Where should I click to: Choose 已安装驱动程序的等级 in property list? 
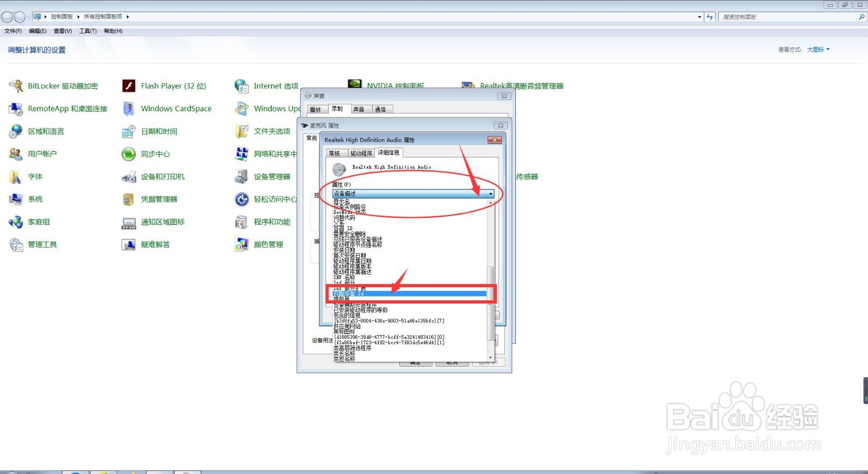pos(410,310)
